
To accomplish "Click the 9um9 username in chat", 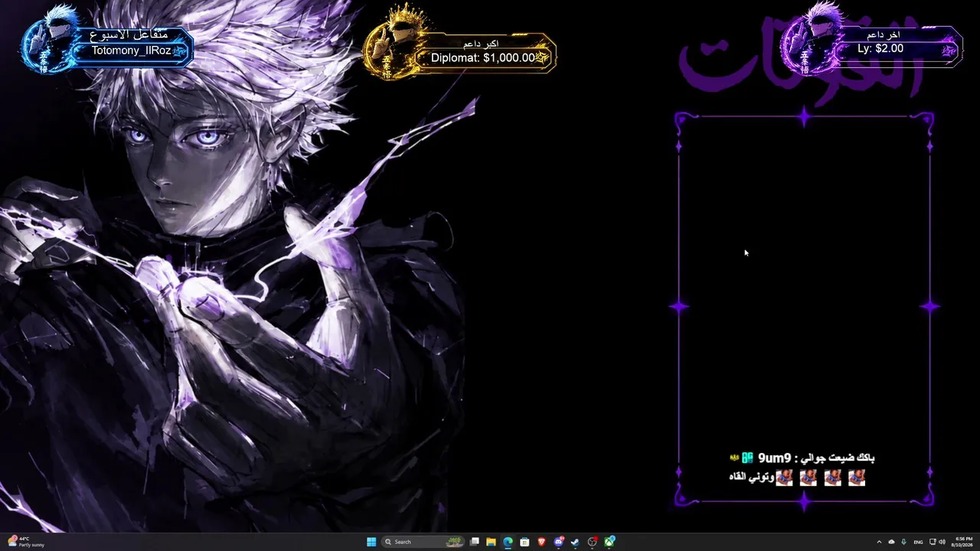I will [773, 458].
